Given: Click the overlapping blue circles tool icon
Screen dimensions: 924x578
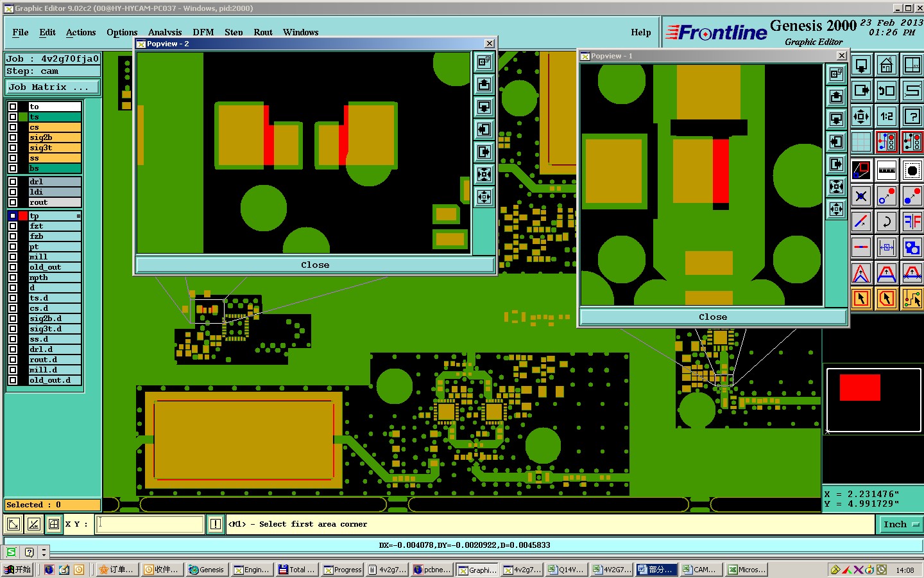Looking at the screenshot, I should [x=912, y=247].
